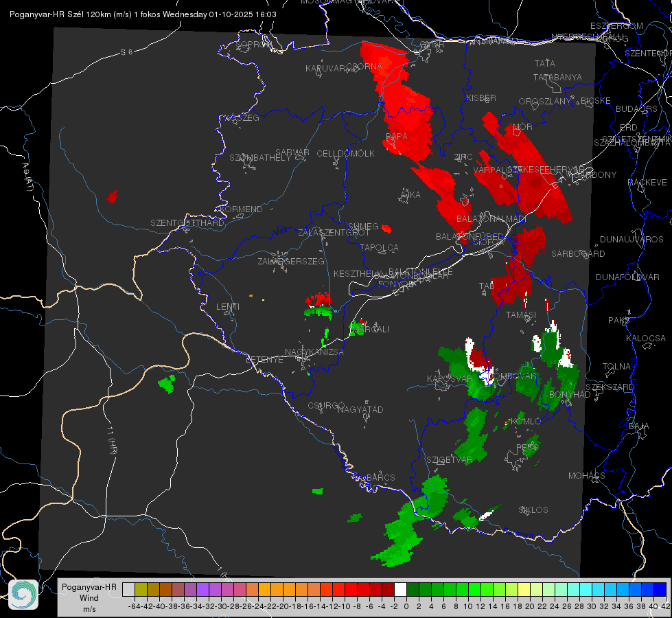
Task: Click the DUNAFOLDVAR city label
Action: 627,277
